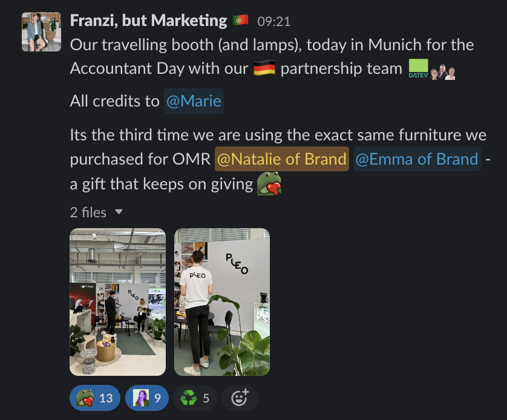
Task: Click the frog holding heart emoji in text
Action: (x=269, y=183)
